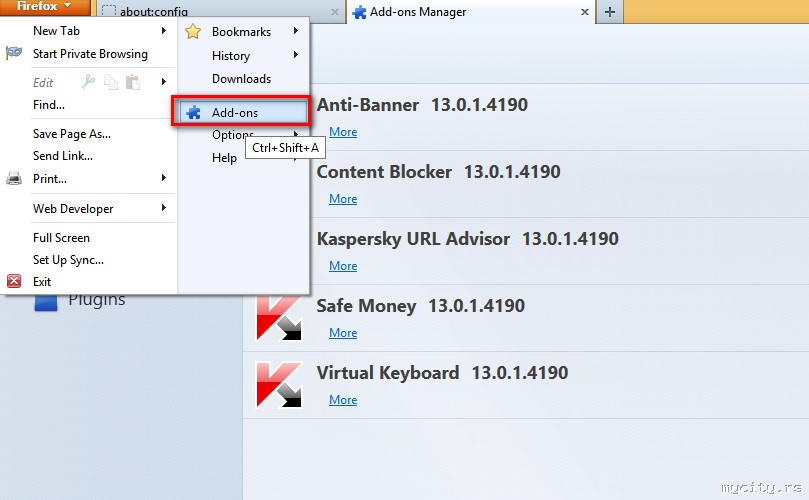Choose Start Private Browsing
This screenshot has height=500, width=809.
tap(90, 54)
